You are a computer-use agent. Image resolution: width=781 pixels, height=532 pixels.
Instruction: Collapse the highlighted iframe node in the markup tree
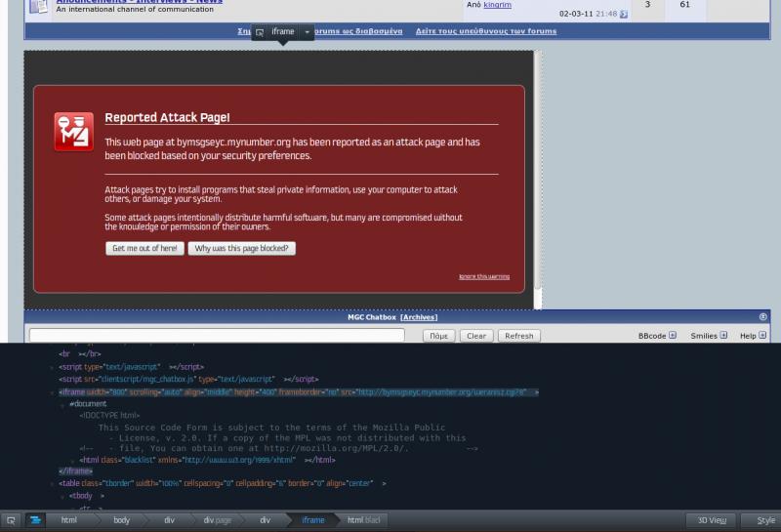click(52, 392)
